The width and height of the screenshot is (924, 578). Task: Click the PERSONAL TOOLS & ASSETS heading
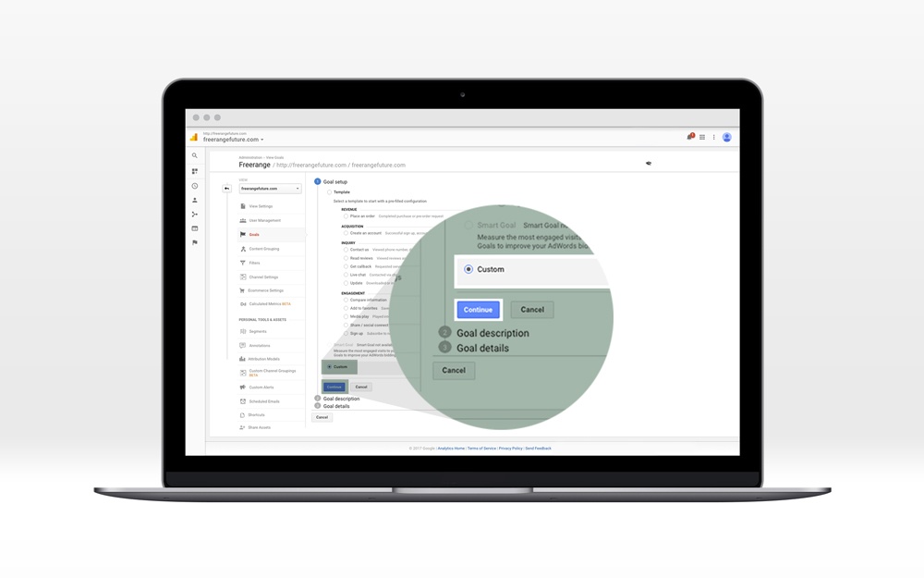point(262,320)
